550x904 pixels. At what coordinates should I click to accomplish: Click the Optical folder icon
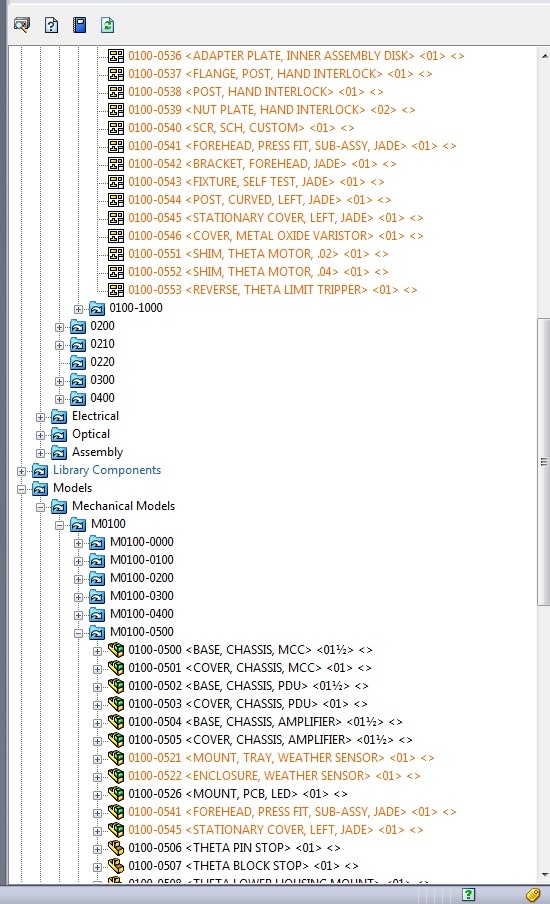point(59,435)
